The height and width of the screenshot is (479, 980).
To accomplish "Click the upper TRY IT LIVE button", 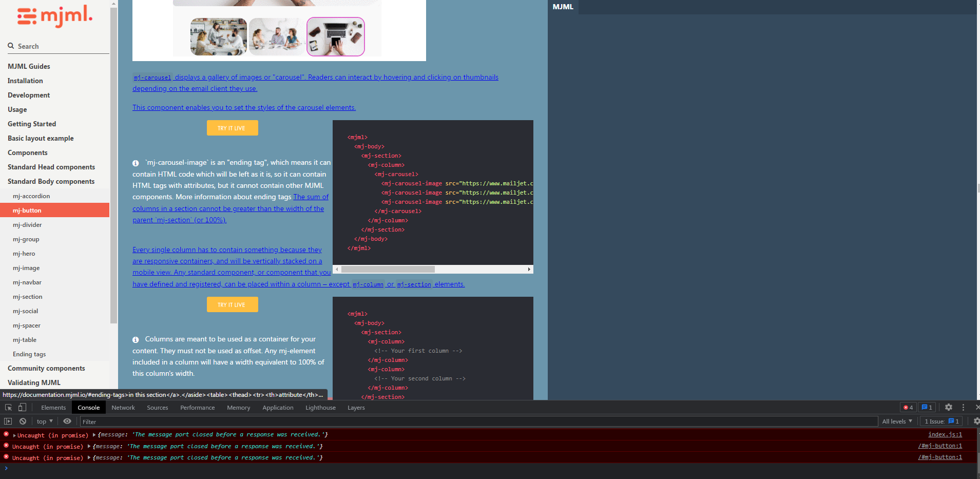I will 232,127.
